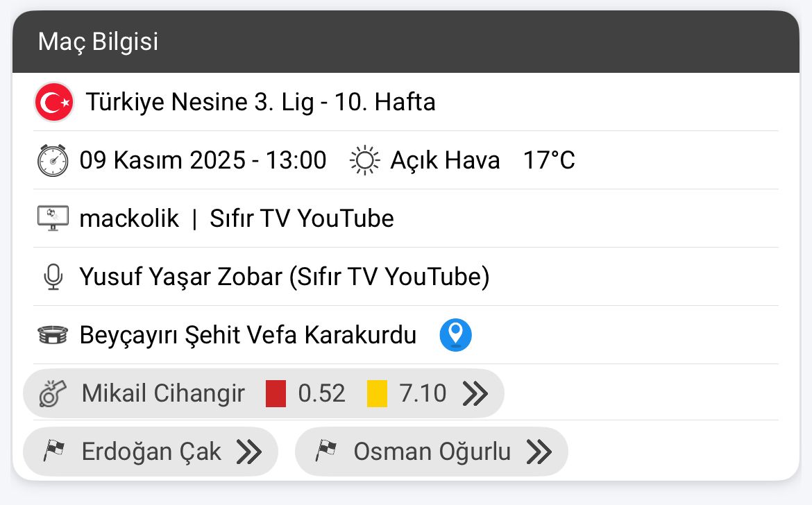Click Türkiye Nesine 3. Lig league text
Image resolution: width=812 pixels, height=505 pixels.
click(x=260, y=103)
